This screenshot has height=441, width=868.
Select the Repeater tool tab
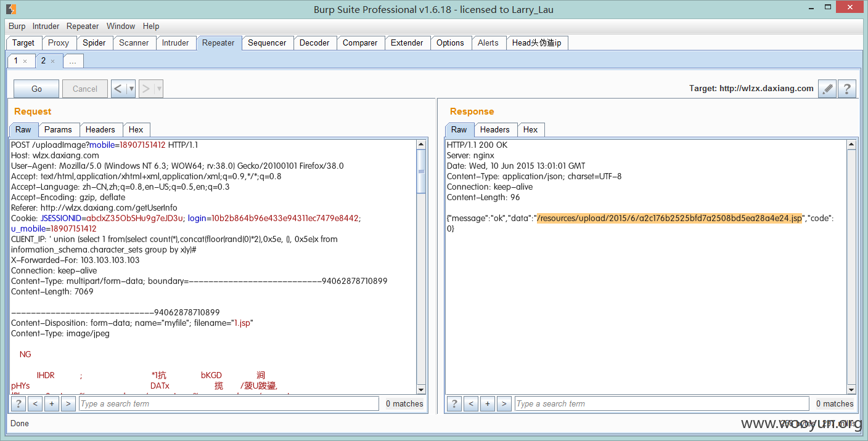tap(218, 42)
